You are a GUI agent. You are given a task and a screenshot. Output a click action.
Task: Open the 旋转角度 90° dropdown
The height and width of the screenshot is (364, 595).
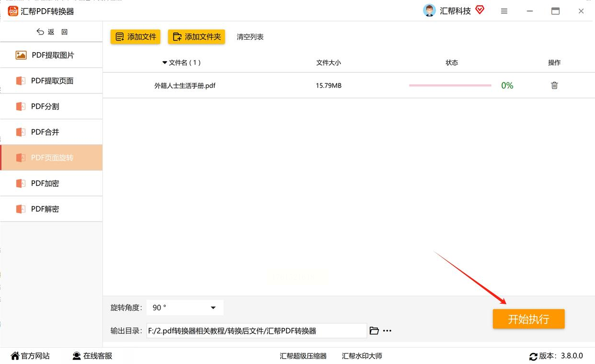pos(185,307)
